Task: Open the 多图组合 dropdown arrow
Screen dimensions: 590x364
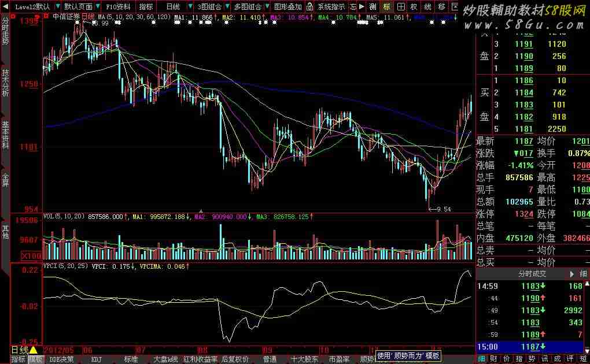Action: (x=267, y=6)
